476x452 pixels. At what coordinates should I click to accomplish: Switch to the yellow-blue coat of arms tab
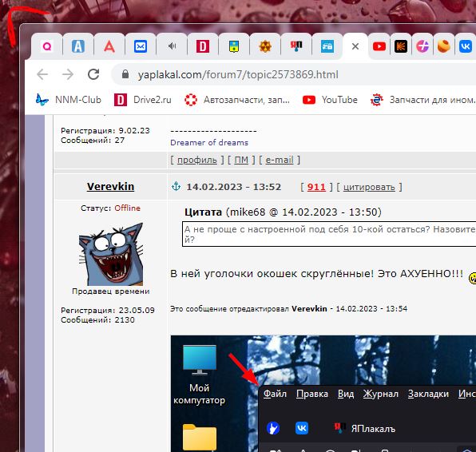click(234, 46)
